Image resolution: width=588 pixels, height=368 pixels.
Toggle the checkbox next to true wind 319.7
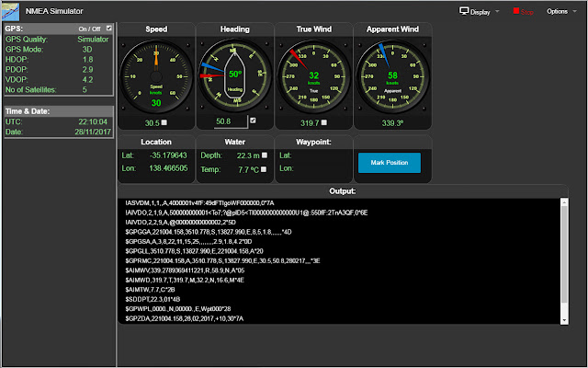coord(324,122)
